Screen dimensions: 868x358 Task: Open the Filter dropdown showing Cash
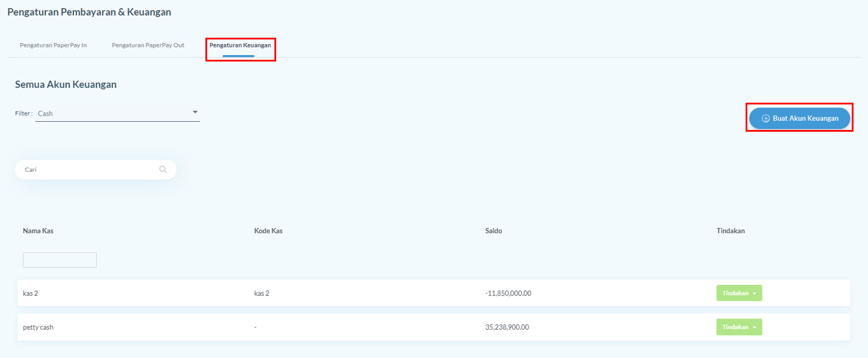point(118,113)
